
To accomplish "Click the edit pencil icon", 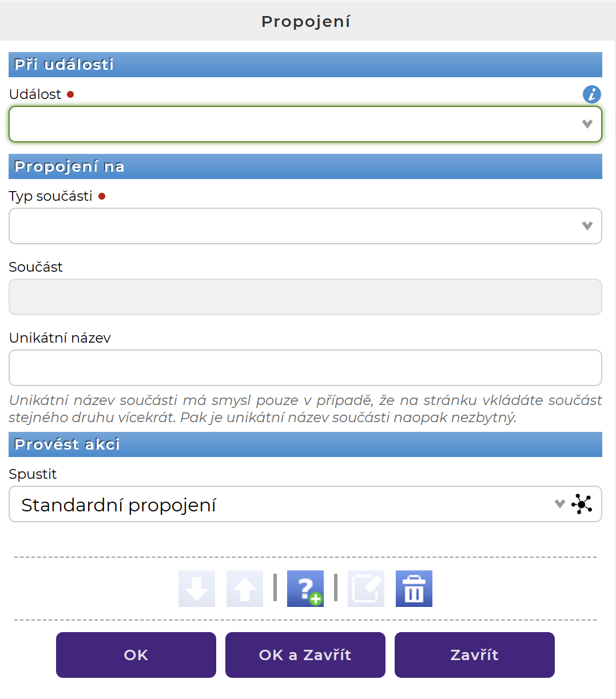I will pos(366,589).
